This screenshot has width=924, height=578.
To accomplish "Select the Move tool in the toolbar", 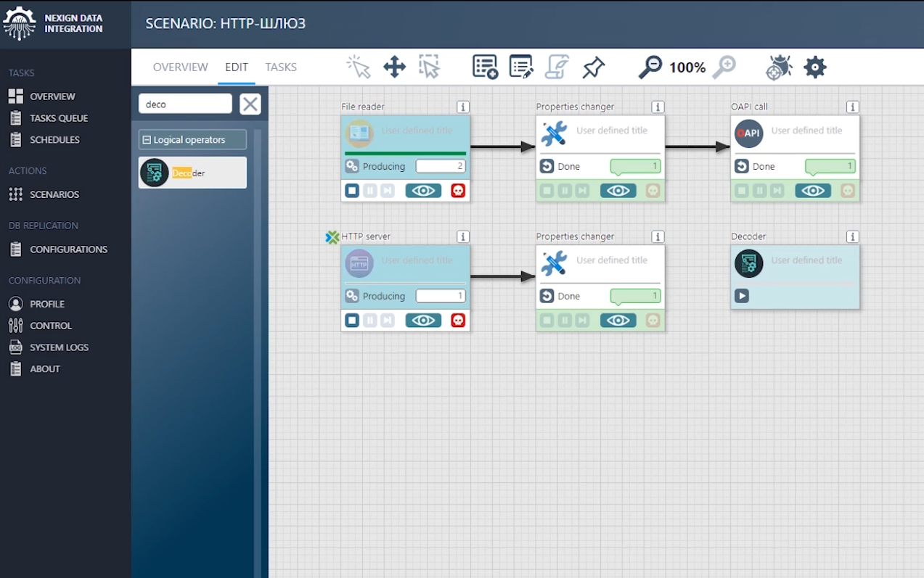I will coord(394,67).
